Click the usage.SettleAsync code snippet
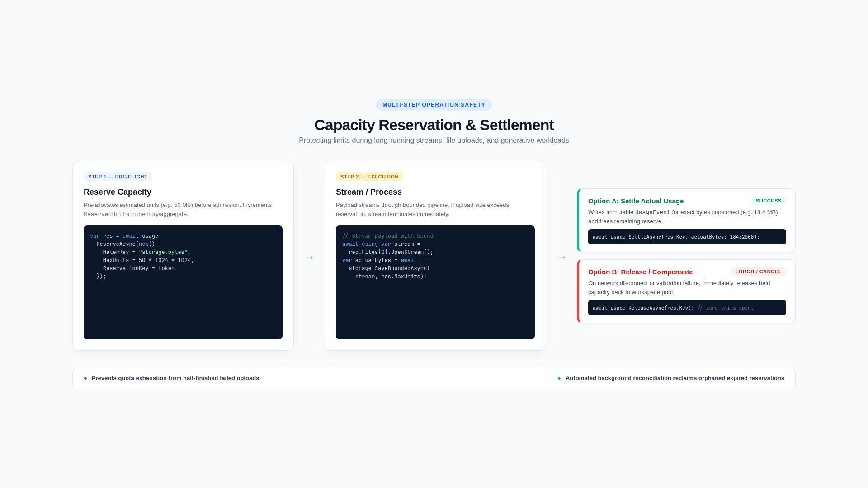 click(687, 237)
